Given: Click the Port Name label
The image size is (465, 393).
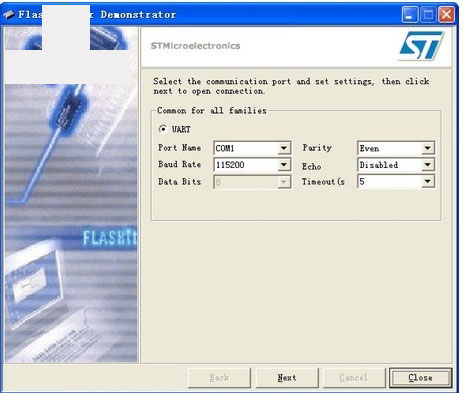Looking at the screenshot, I should [179, 148].
